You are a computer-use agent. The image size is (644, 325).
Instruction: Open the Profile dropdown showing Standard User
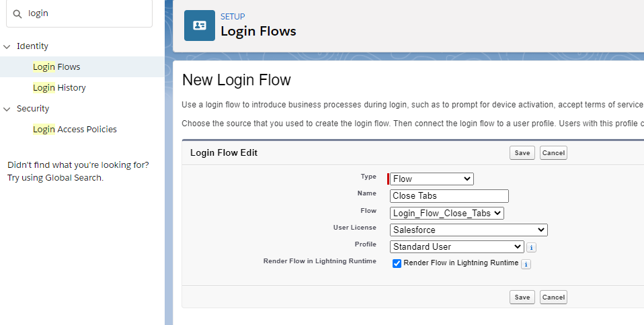[456, 246]
